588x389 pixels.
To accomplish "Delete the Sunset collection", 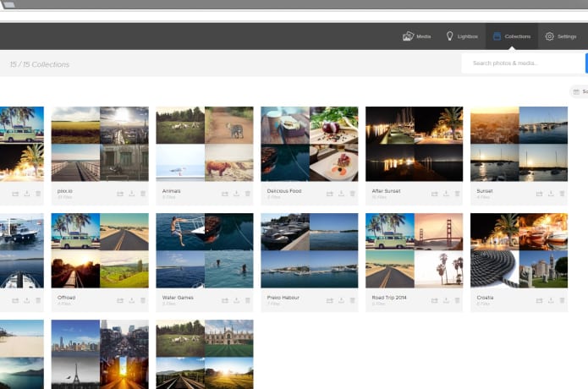I will click(562, 194).
